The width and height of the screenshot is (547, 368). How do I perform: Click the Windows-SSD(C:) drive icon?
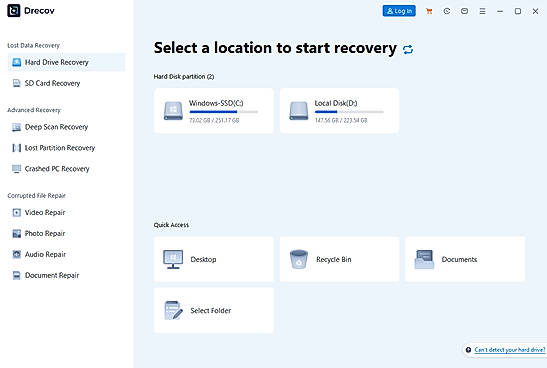173,111
